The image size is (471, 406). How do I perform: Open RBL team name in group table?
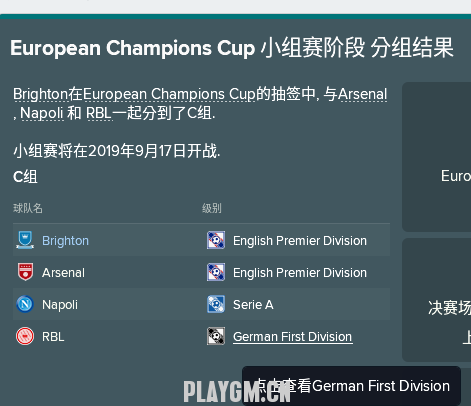pos(53,337)
